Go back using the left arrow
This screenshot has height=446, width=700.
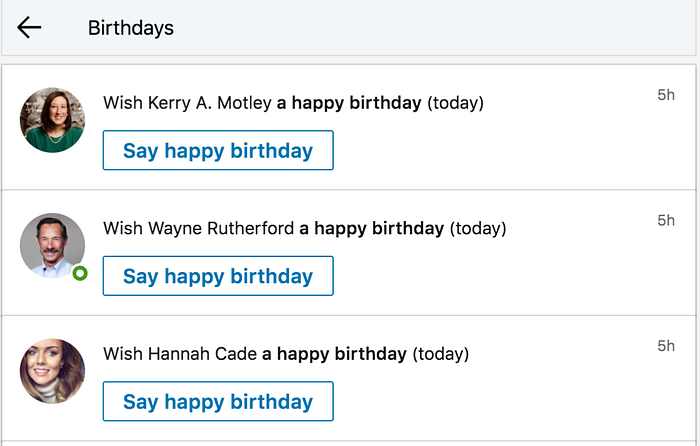(x=29, y=28)
